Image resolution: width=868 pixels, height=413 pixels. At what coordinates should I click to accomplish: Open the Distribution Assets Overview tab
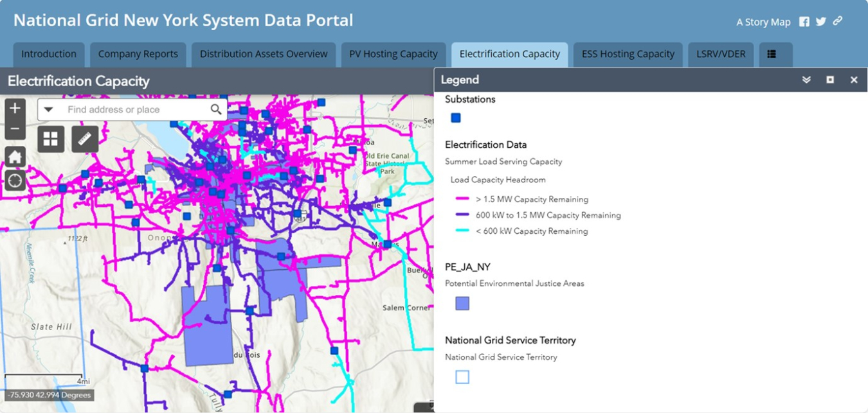click(264, 55)
